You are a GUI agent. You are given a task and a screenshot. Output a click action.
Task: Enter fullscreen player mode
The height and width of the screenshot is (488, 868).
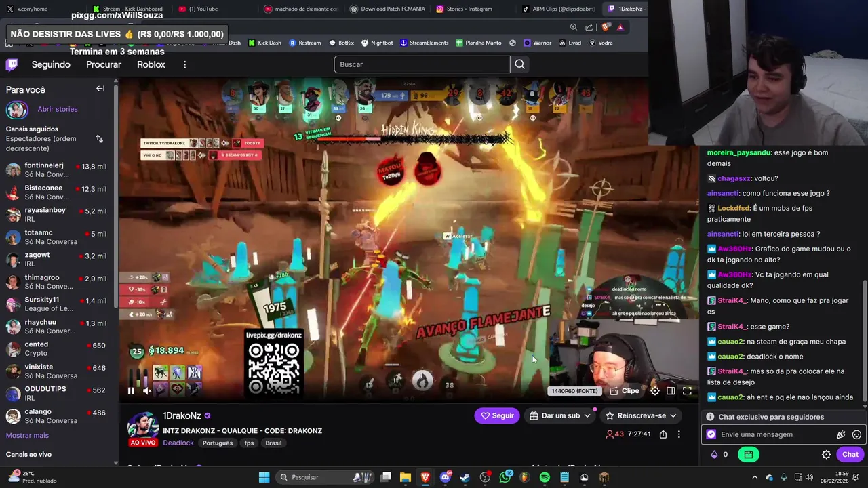point(687,391)
